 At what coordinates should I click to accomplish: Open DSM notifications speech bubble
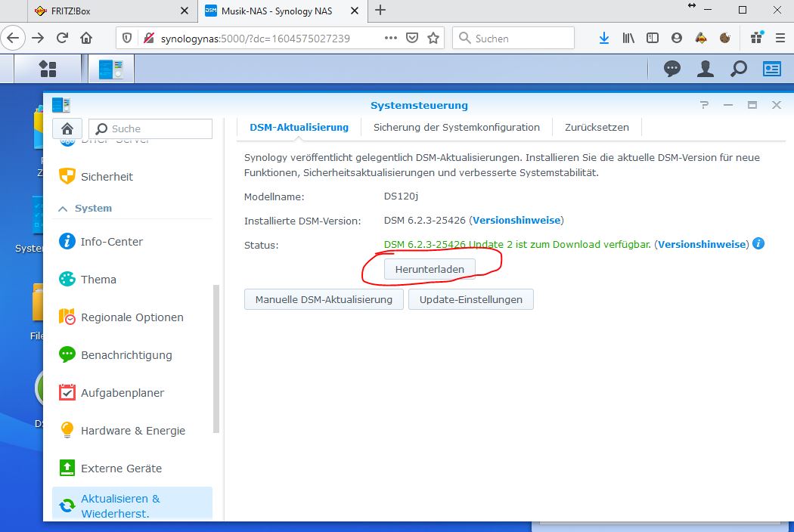(672, 69)
